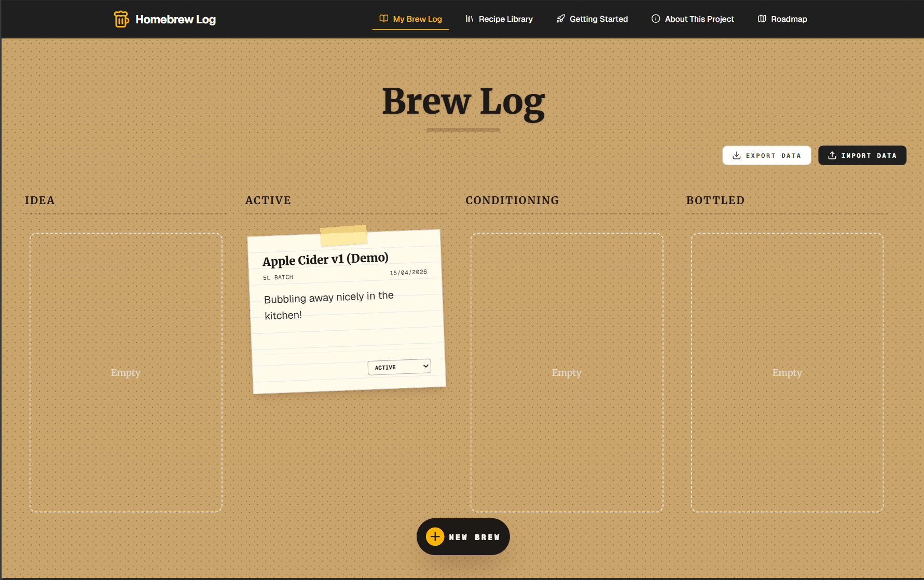Click the plus icon on New Brew button

pyautogui.click(x=435, y=536)
